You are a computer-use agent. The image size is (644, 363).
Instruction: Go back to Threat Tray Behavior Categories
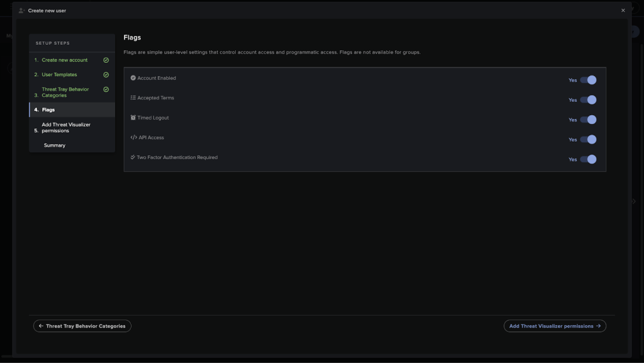(82, 326)
